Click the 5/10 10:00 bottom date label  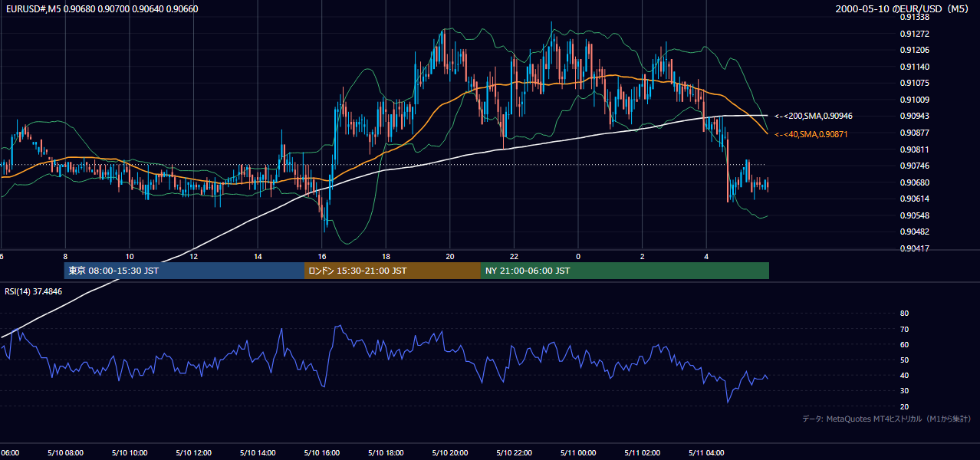[130, 453]
